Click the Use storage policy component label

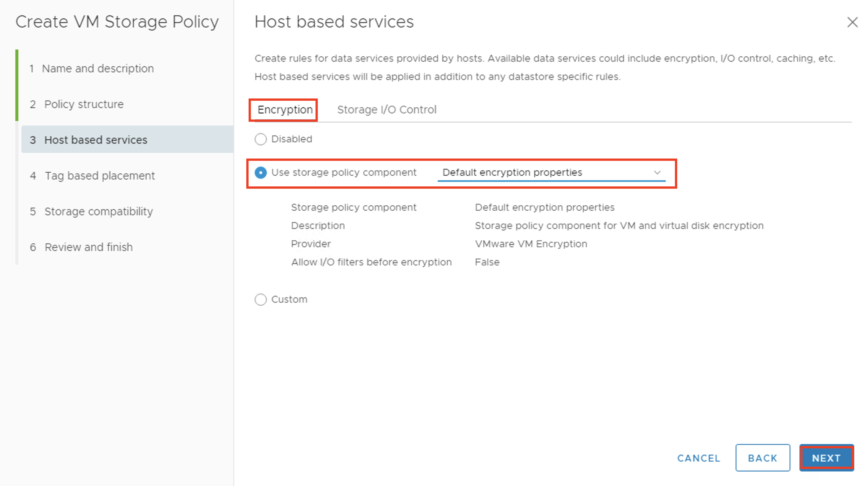point(344,173)
